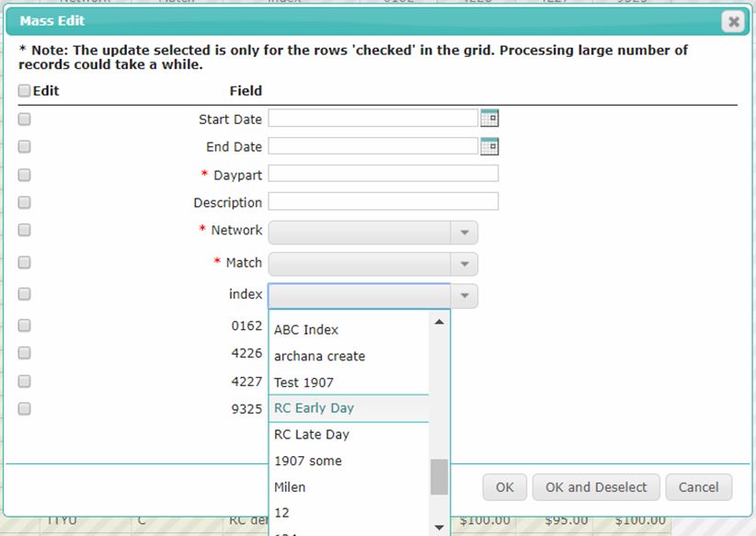The width and height of the screenshot is (756, 536).
Task: Pick Milen in the index list
Action: 349,487
